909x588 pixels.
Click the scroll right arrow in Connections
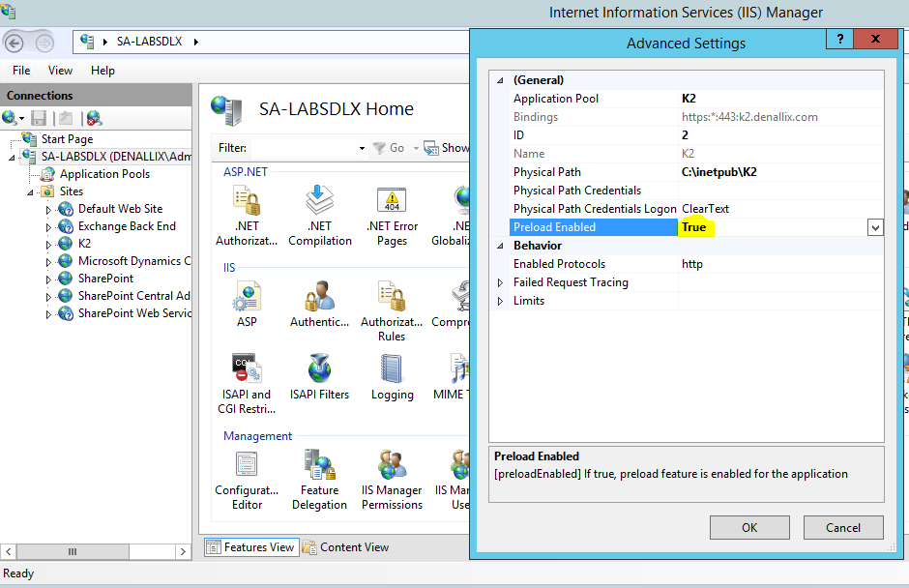[x=183, y=551]
